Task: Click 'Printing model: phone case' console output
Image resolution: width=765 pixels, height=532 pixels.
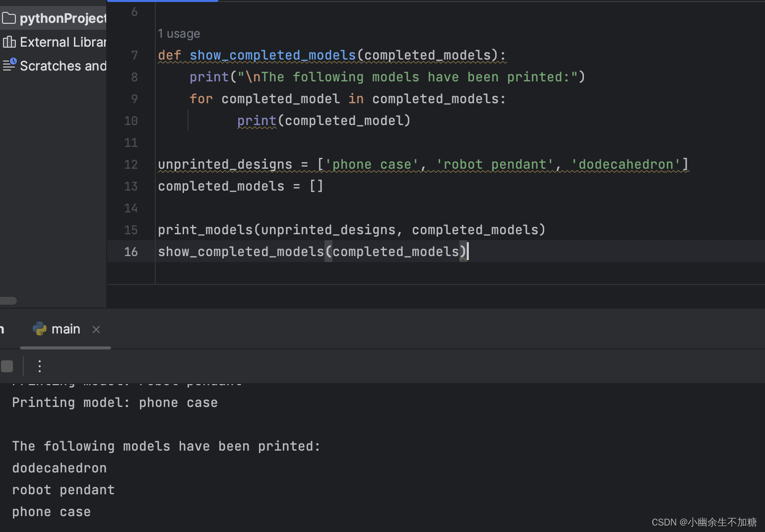Action: click(115, 402)
